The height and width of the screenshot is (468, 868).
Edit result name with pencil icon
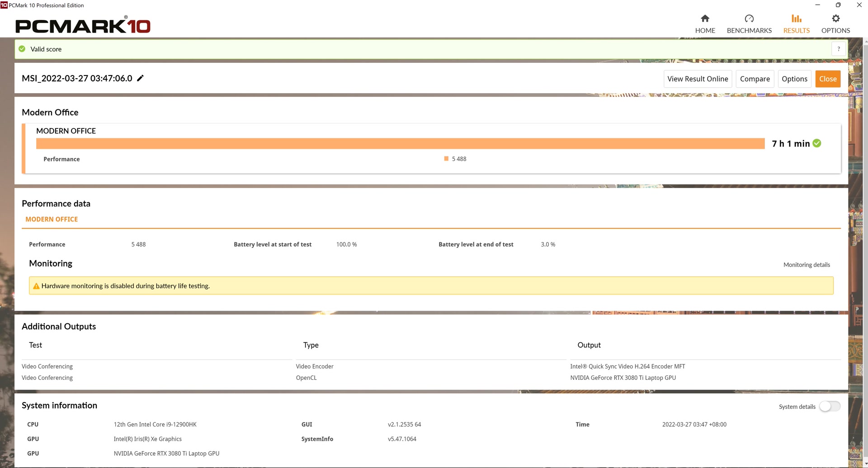(140, 78)
